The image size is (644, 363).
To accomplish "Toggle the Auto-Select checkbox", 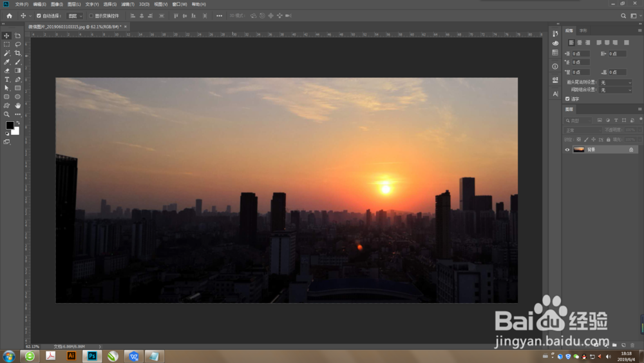I will click(x=39, y=15).
